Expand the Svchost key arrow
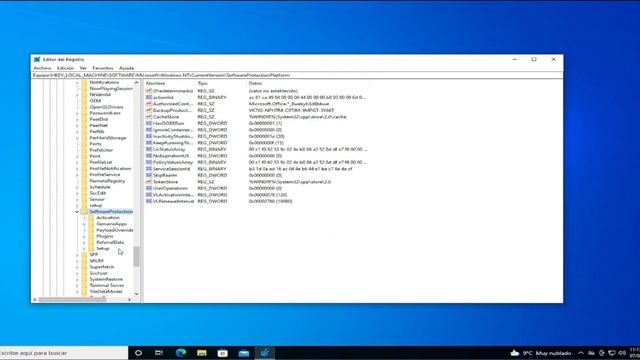The image size is (640, 360). [x=77, y=273]
